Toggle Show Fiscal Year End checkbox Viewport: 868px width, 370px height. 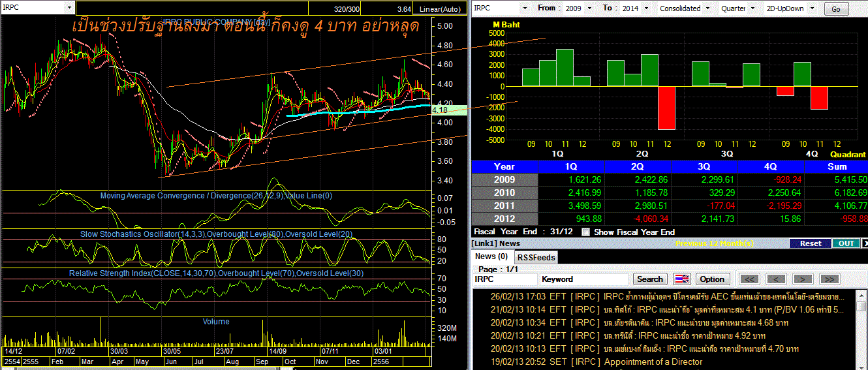585,232
